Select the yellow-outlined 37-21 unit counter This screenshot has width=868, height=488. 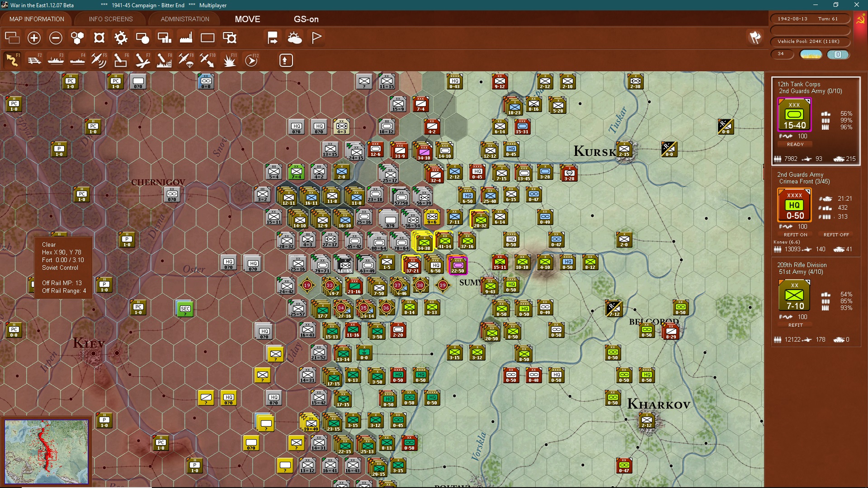point(412,265)
